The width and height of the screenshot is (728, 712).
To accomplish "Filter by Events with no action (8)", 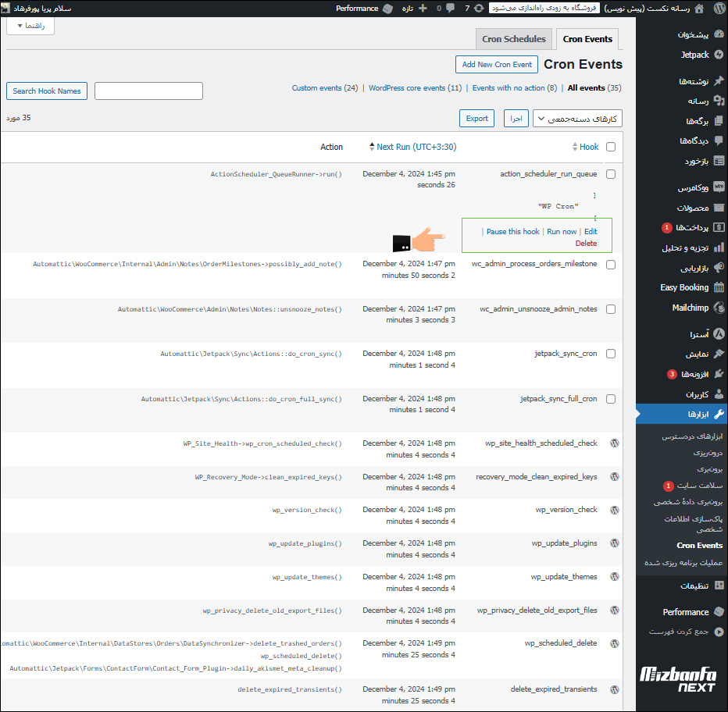I will [x=515, y=87].
